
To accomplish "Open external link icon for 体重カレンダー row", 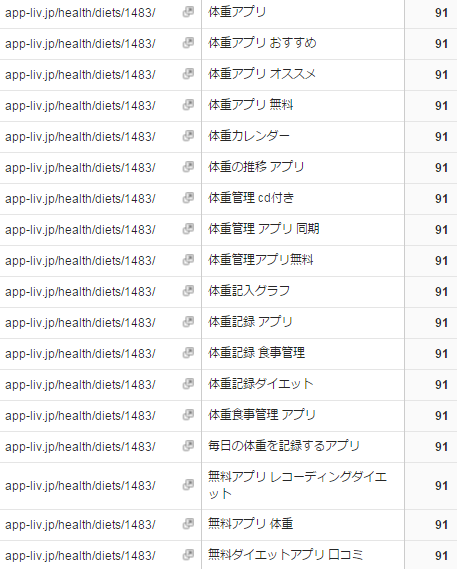I will [188, 136].
